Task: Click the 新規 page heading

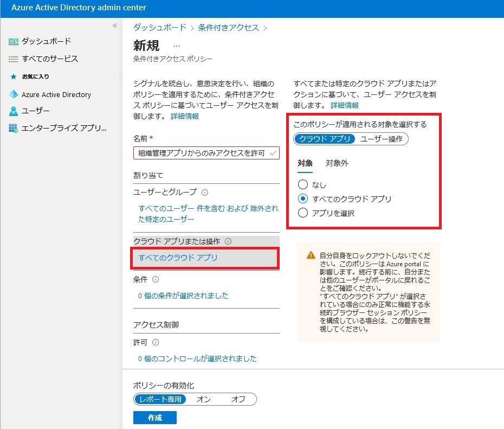Action: pos(146,46)
